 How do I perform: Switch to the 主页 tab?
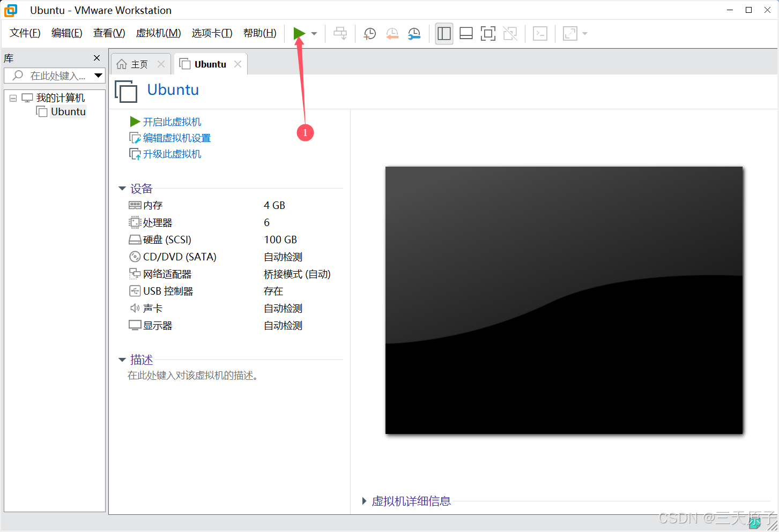tap(138, 63)
